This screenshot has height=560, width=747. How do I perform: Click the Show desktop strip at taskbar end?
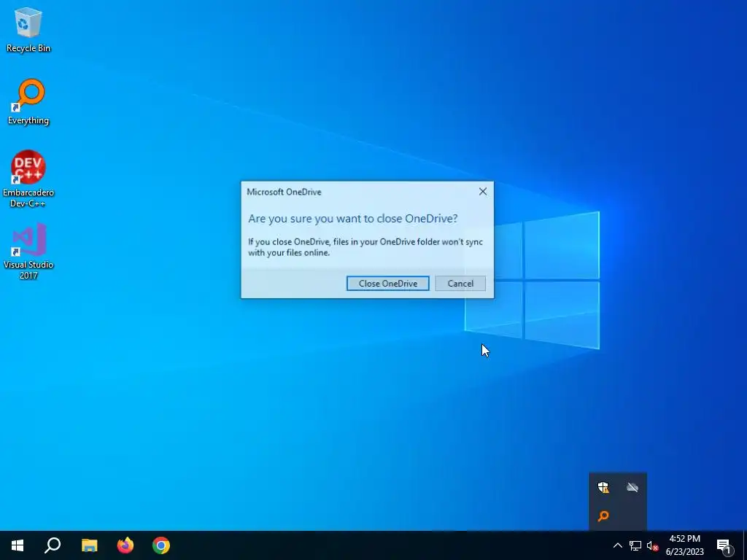[745, 545]
